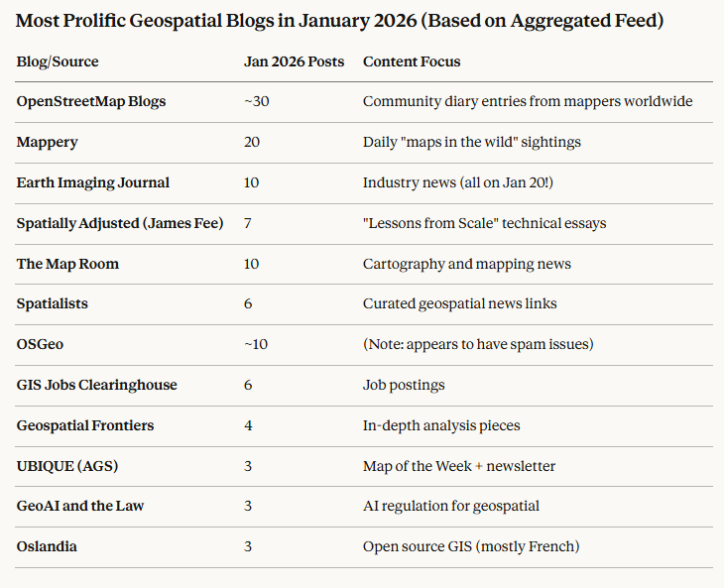Click the spam issues note for OSGeo
Screen dimensions: 724x588
point(480,344)
